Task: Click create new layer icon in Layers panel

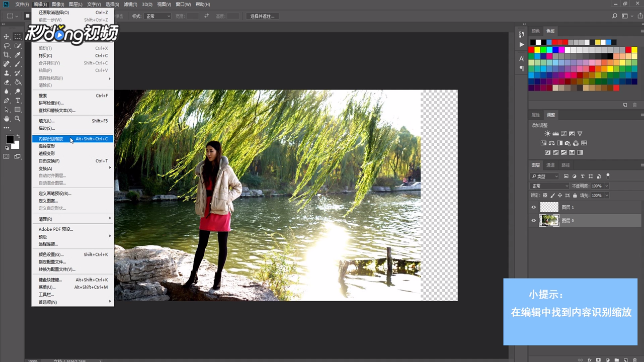Action: point(625,360)
